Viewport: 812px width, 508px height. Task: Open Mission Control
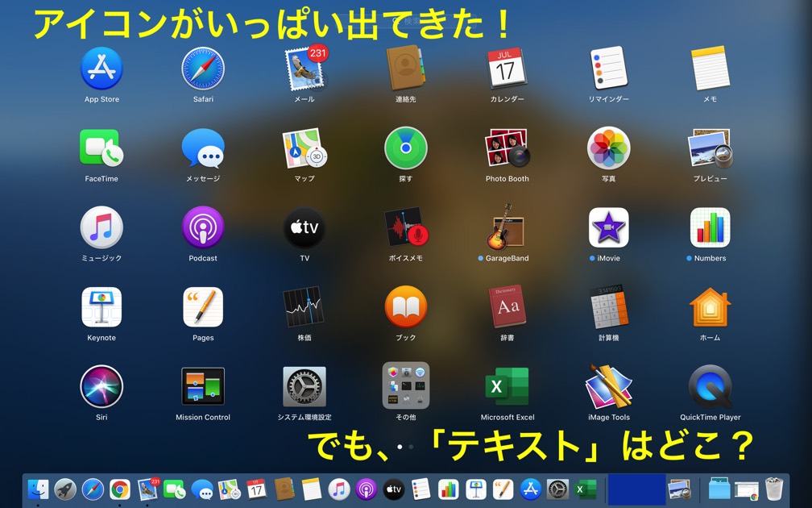coord(203,387)
